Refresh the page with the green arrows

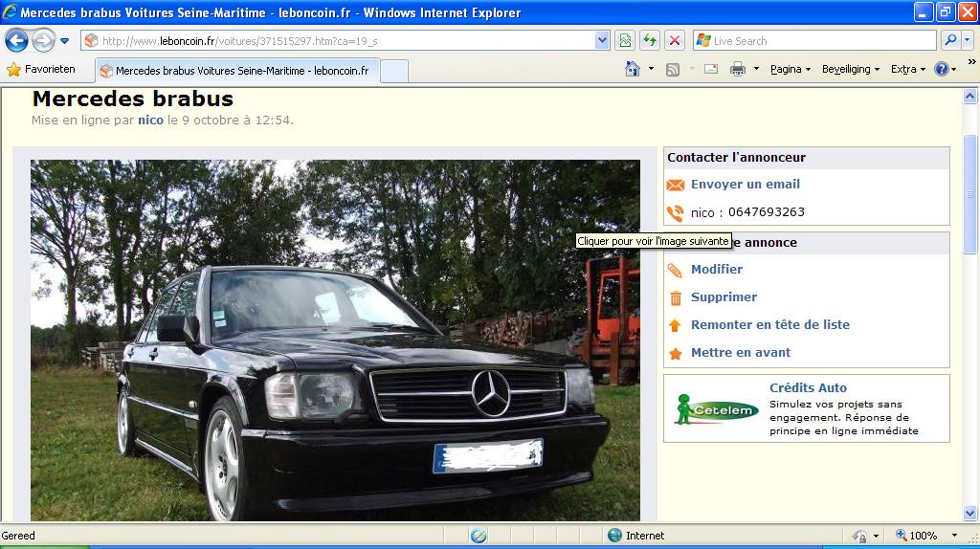650,40
